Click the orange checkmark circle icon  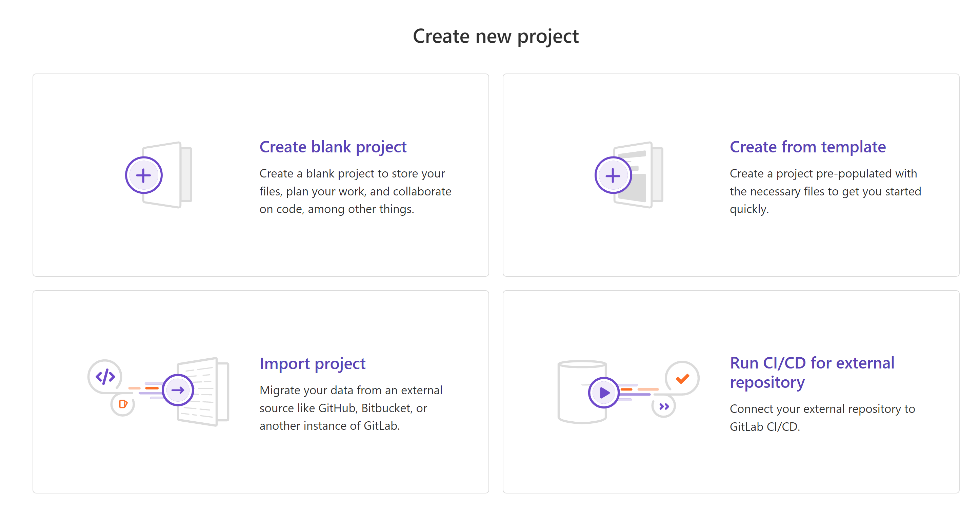[x=682, y=378]
